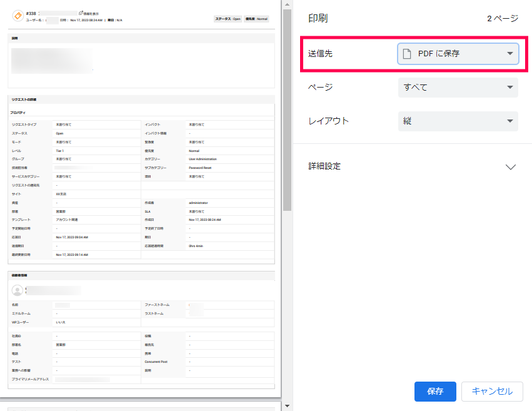Click the preview scrollbar up arrow
The image size is (532, 411).
(x=287, y=4)
